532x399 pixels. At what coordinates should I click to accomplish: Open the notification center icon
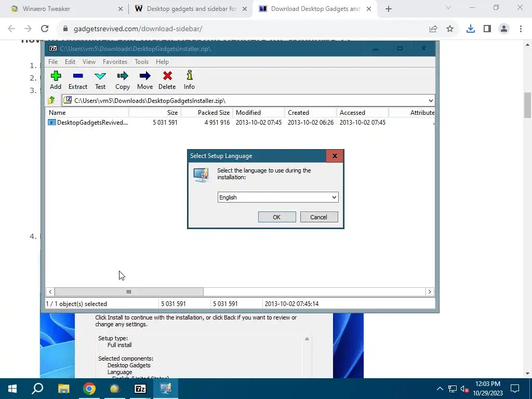[x=515, y=389]
